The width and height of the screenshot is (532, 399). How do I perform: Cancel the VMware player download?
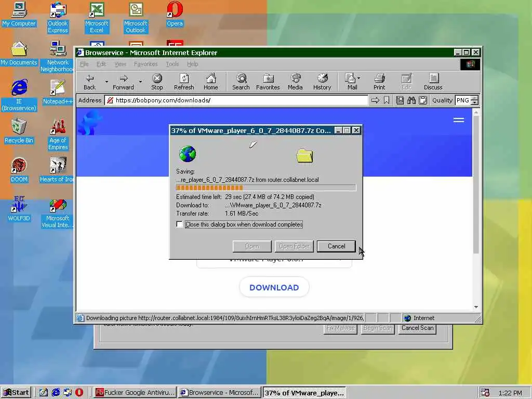pyautogui.click(x=336, y=246)
